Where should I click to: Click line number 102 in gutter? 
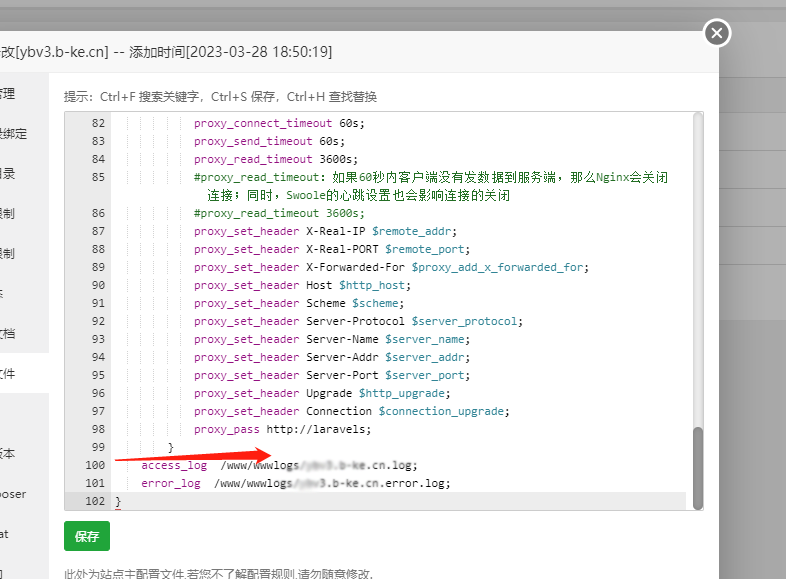click(95, 501)
